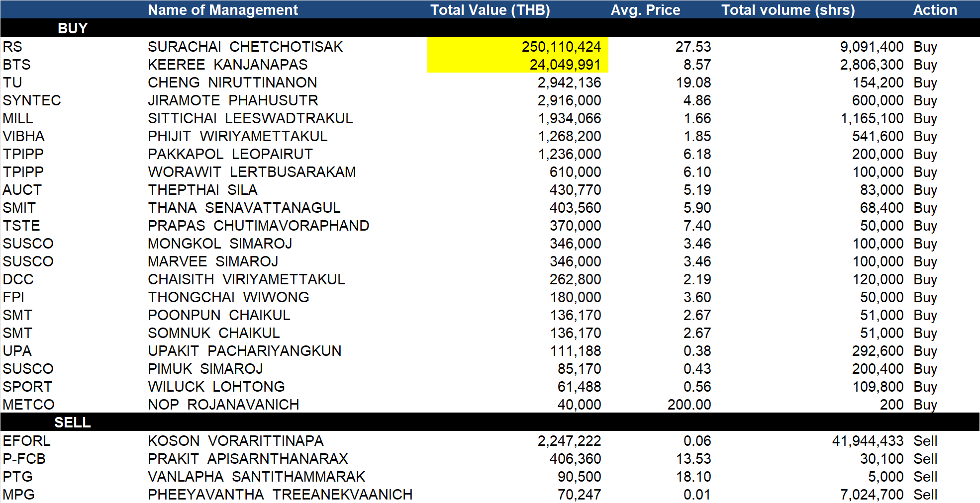Select name JIRAMOTE PHAHUSUTR
Viewport: 980px width, 503px height.
[x=233, y=100]
